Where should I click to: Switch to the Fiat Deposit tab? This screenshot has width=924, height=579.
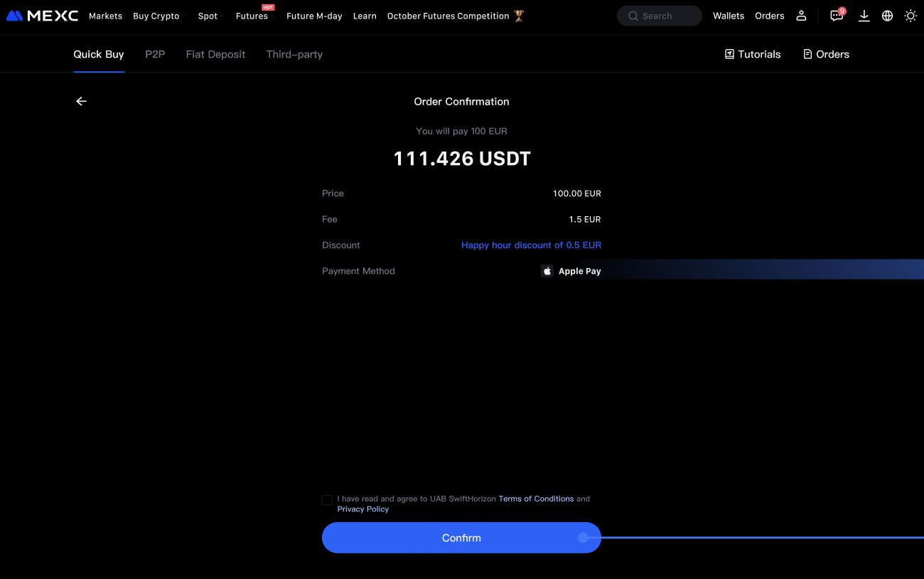point(215,54)
